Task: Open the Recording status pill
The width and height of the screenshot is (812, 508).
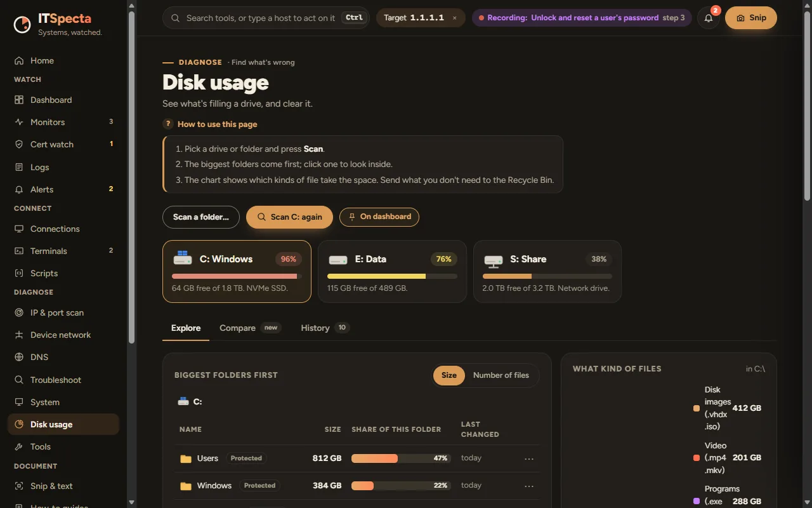Action: pyautogui.click(x=582, y=18)
